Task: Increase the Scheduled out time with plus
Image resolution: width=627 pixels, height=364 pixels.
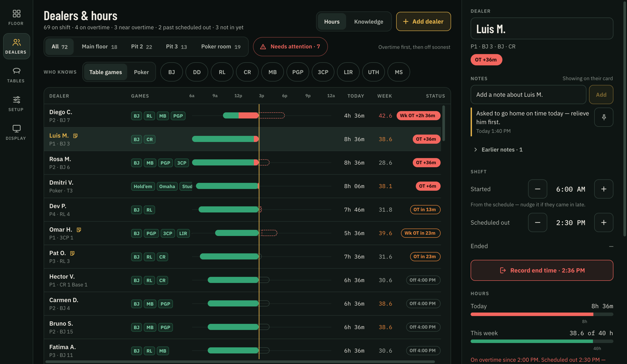Action: pyautogui.click(x=603, y=222)
